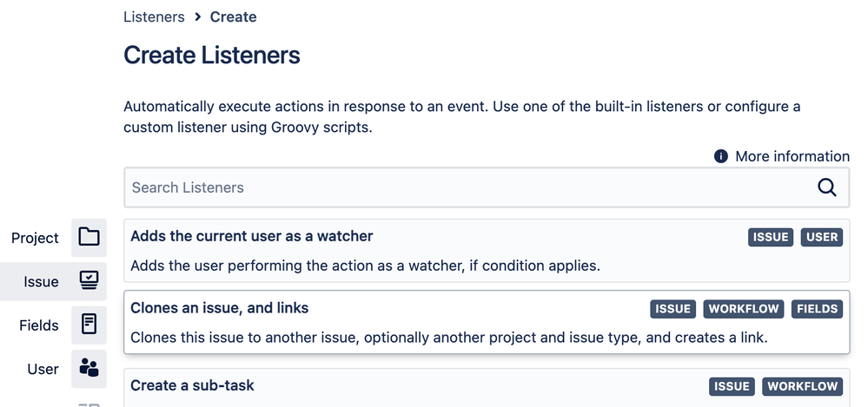Image resolution: width=868 pixels, height=407 pixels.
Task: Go back to Listeners breadcrumb
Action: click(x=154, y=16)
